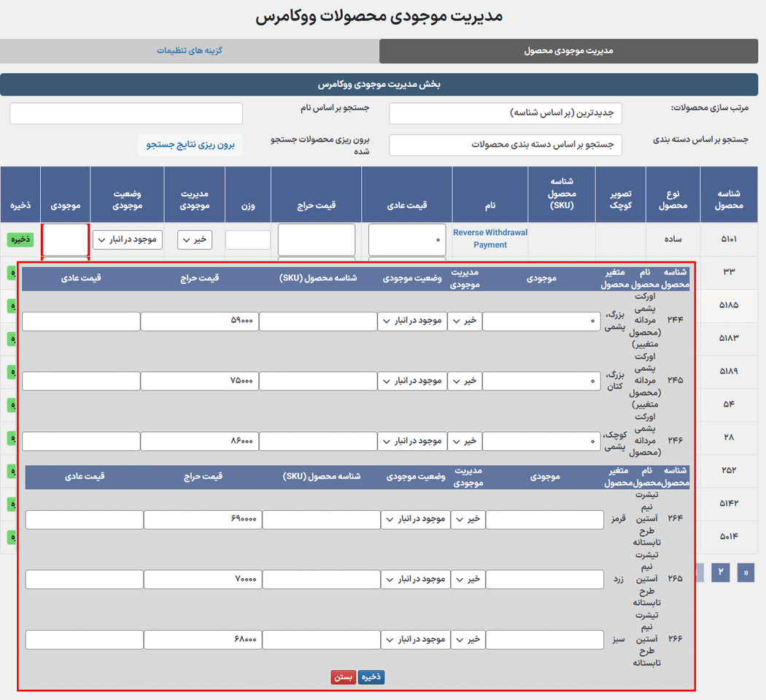Screen dimensions: 766x700
Task: Click the موجودی quantity field for product 5101
Action: click(64, 239)
